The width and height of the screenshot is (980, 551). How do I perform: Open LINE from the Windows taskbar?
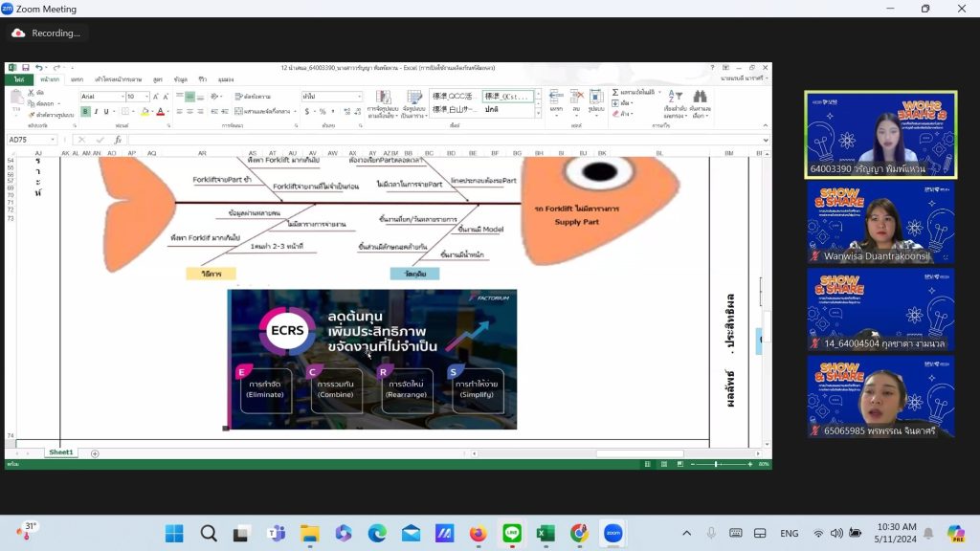(x=512, y=533)
